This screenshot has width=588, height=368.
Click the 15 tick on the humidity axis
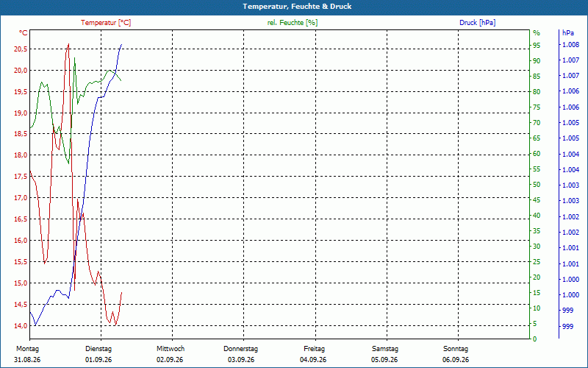[537, 293]
